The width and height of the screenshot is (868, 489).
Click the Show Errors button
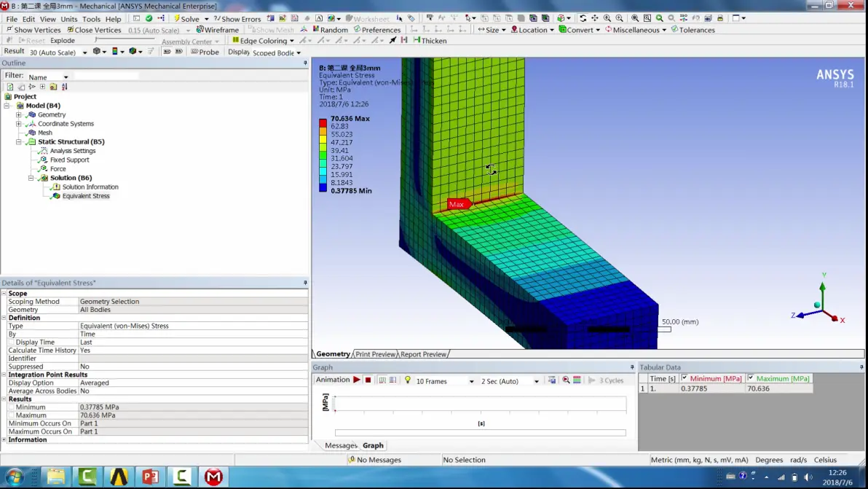[x=237, y=18]
